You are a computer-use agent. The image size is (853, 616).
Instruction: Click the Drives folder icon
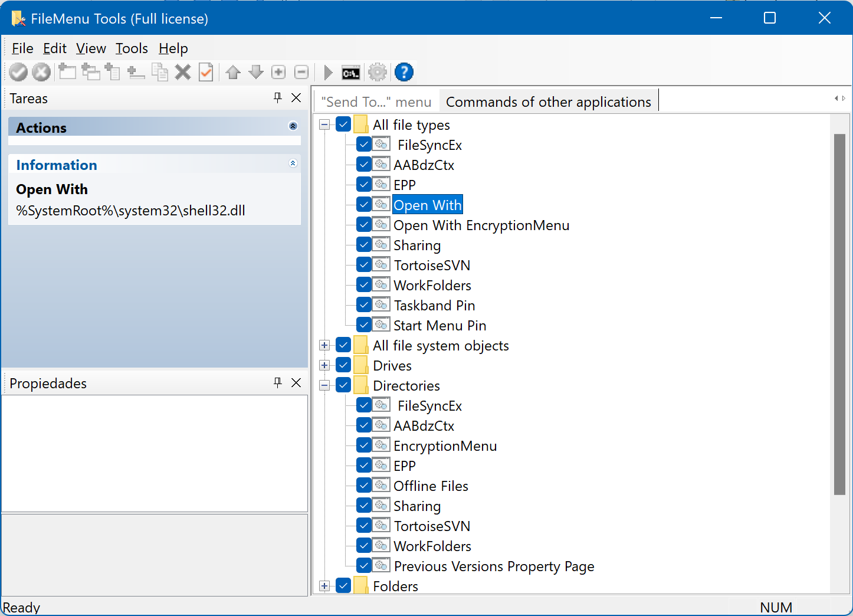tap(361, 365)
